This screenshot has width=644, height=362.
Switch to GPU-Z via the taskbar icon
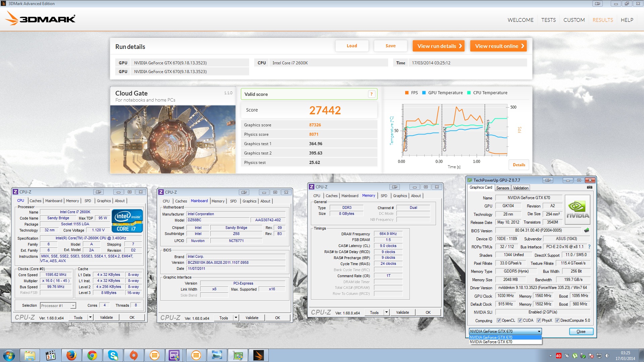(x=238, y=355)
